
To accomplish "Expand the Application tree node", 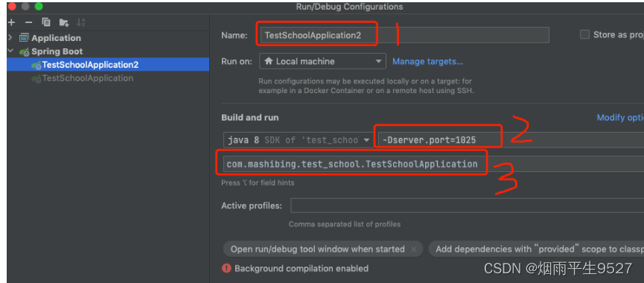I will pyautogui.click(x=10, y=38).
